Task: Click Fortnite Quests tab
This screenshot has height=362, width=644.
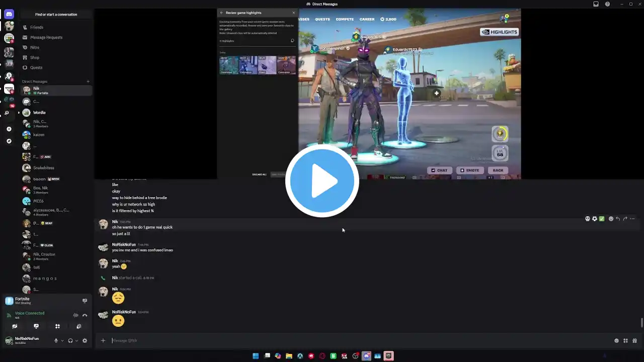Action: [323, 19]
